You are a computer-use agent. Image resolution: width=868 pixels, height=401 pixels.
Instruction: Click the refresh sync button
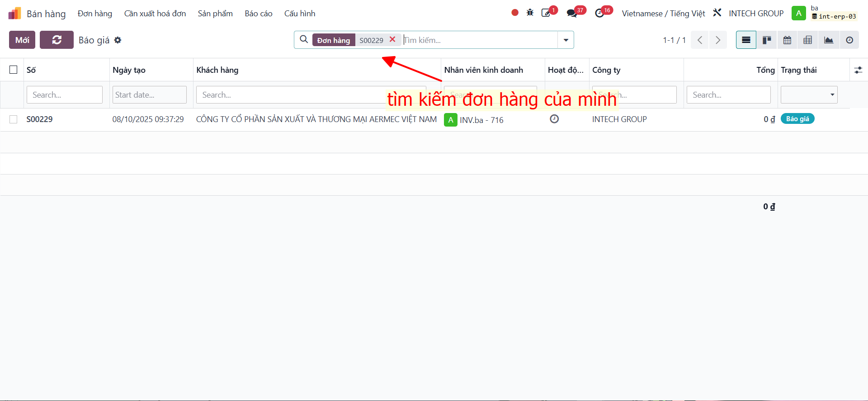coord(57,40)
